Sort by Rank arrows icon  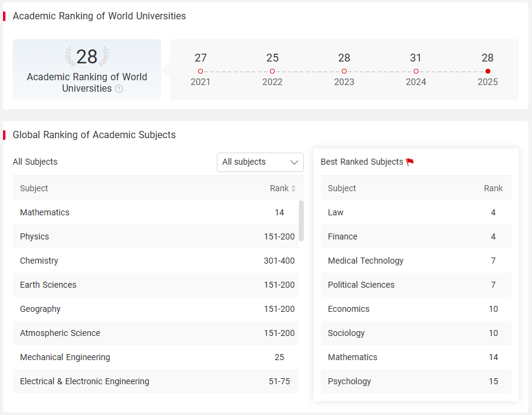coord(293,189)
